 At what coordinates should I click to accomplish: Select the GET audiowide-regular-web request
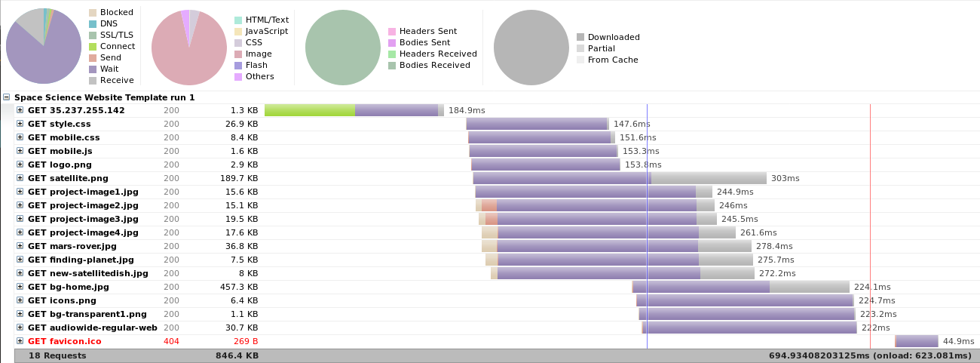92,328
